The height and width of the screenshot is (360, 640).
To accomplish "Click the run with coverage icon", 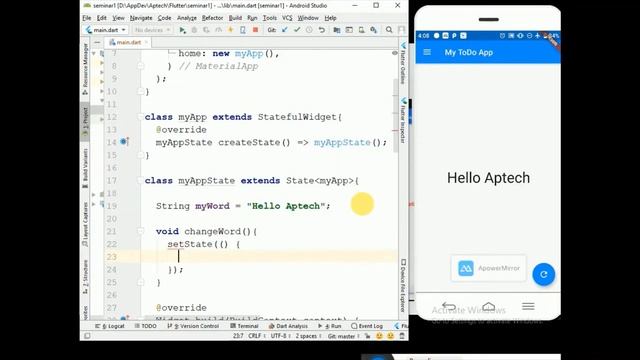I will 206,30.
